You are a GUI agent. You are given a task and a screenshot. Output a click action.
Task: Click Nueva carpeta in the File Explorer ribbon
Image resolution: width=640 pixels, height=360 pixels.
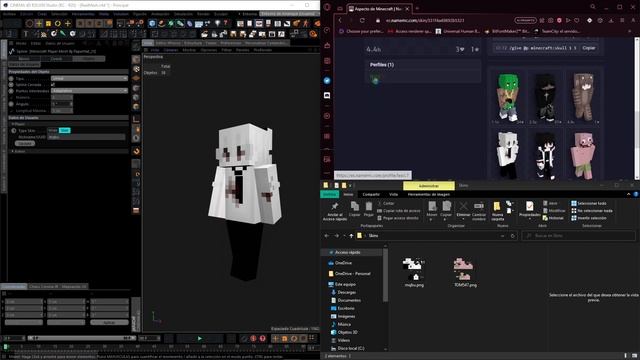(498, 211)
